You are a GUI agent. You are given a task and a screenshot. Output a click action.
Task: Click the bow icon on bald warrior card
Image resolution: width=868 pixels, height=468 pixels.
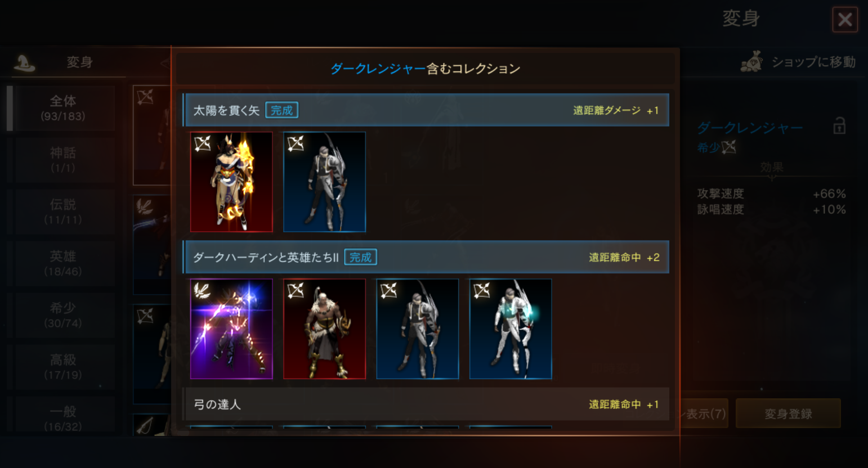296,290
